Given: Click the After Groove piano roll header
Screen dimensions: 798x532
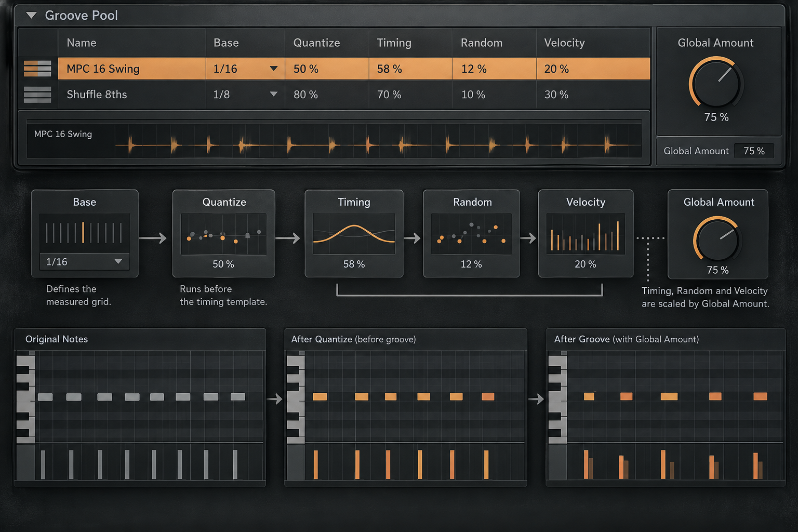Looking at the screenshot, I should click(666, 339).
